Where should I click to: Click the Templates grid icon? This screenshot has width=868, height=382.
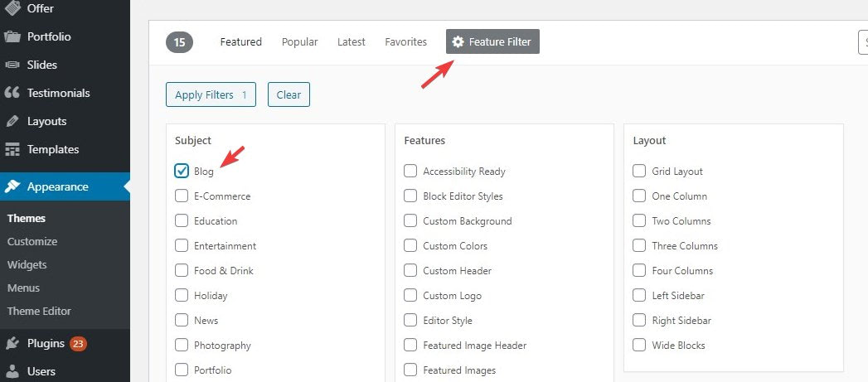coord(12,149)
